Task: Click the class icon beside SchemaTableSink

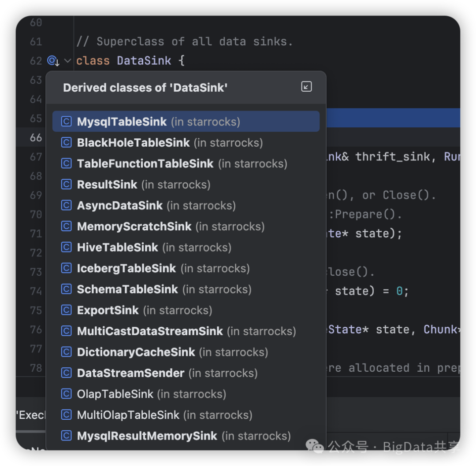Action: pyautogui.click(x=66, y=289)
